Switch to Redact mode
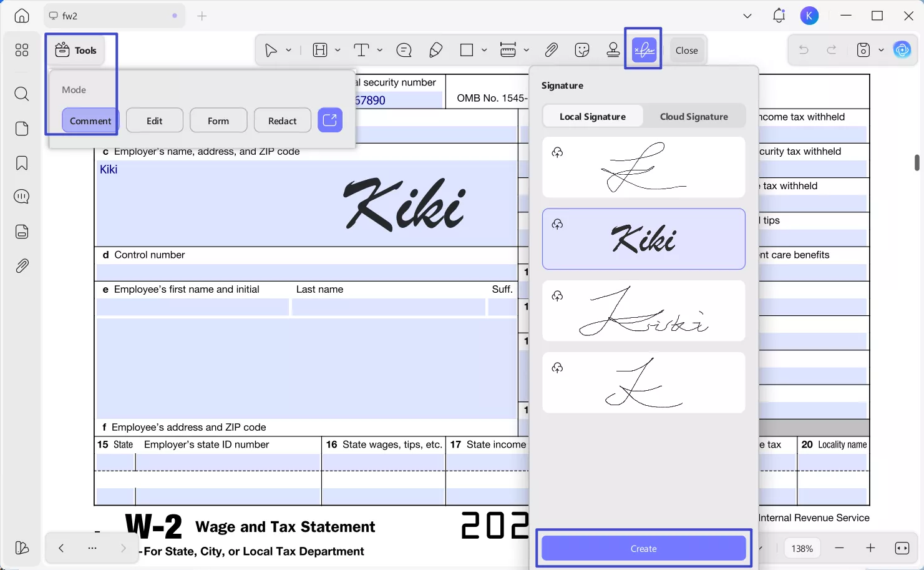 (x=283, y=120)
